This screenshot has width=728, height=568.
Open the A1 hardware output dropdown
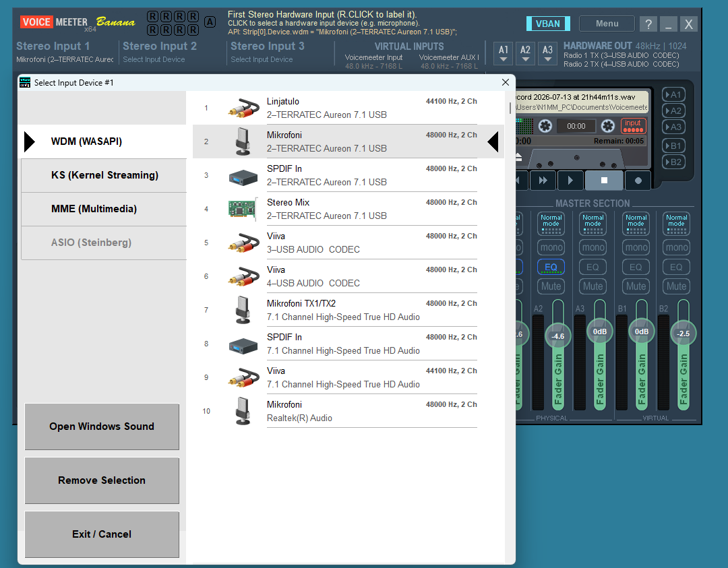(504, 53)
